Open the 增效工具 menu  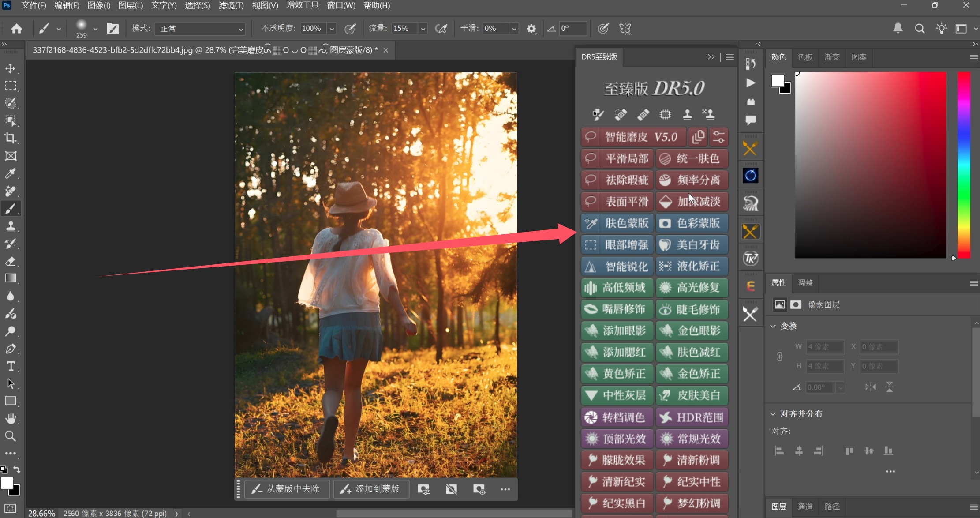click(303, 5)
